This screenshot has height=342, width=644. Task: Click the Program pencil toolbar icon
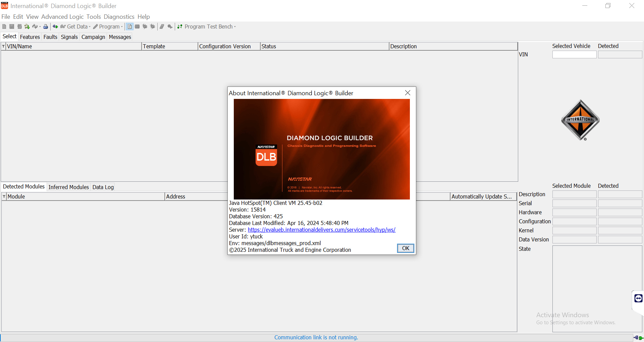[95, 26]
